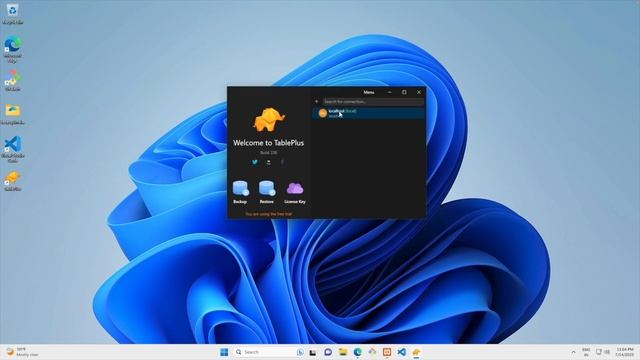Select the localhost connection row
Screen dimensions: 640x360
[369, 113]
